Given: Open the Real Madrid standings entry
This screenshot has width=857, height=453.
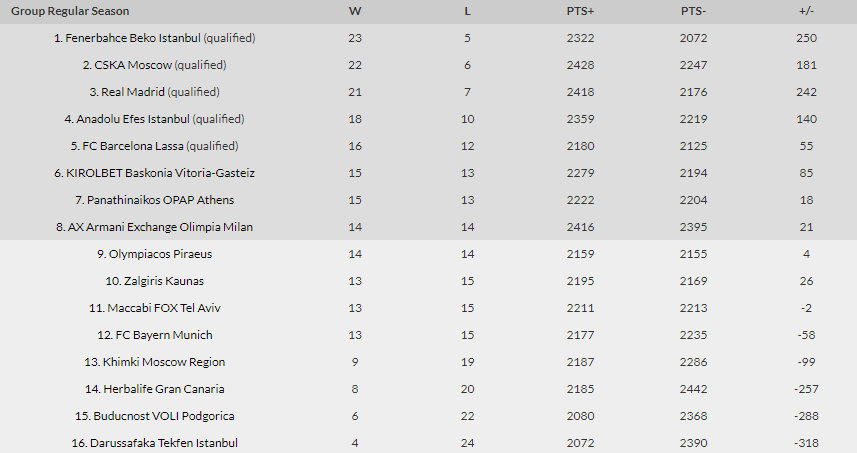Looking at the screenshot, I should pyautogui.click(x=133, y=92).
